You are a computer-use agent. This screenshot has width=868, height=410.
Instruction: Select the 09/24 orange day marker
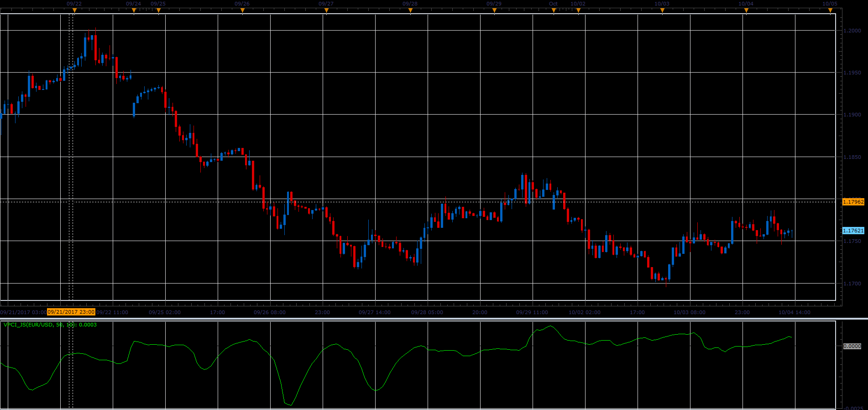tap(134, 11)
